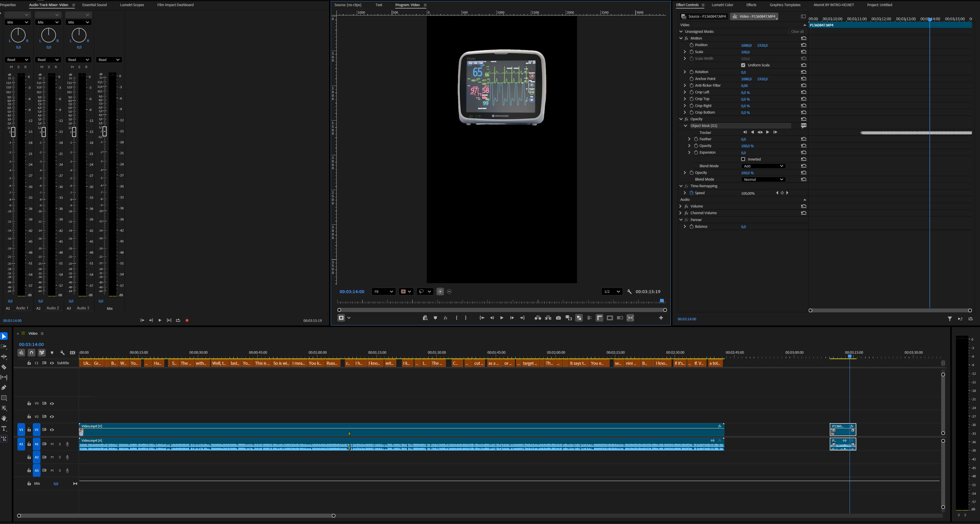Click Record button in Audio Track Mixer
980x524 pixels.
click(x=187, y=320)
